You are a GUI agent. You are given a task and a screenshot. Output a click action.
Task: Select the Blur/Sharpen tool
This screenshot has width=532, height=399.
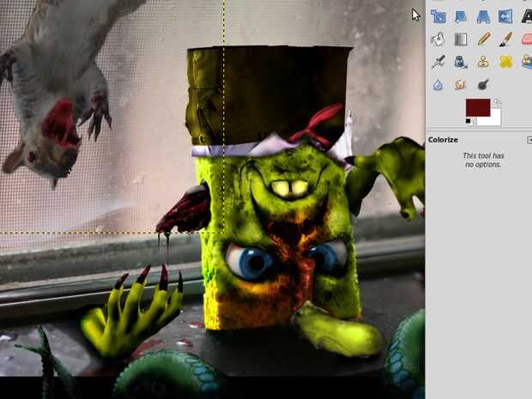438,84
